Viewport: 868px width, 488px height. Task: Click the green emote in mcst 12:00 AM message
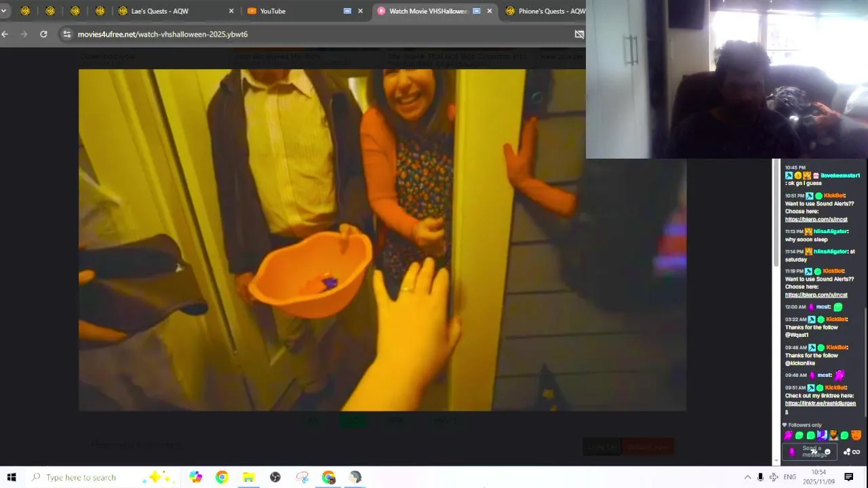(x=838, y=307)
